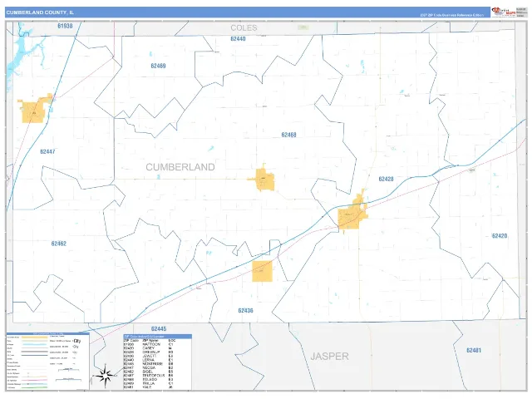
Task: Click ZIP code label 62481
Action: coord(474,350)
